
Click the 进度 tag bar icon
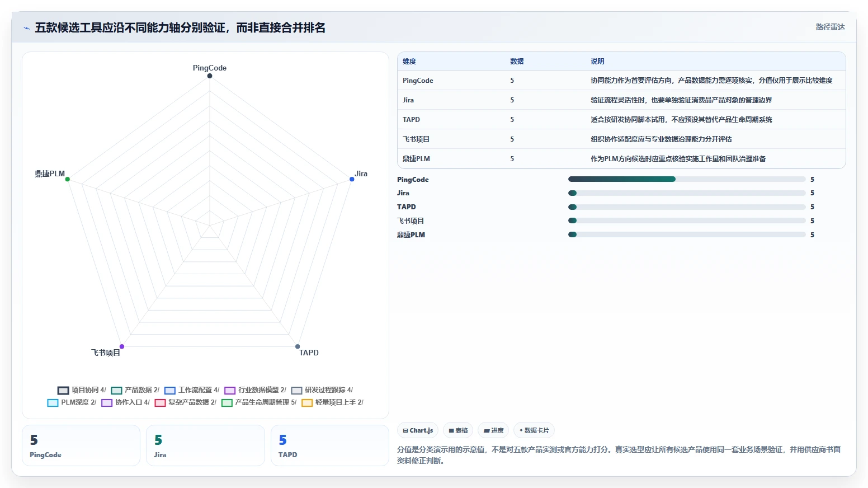tap(487, 430)
